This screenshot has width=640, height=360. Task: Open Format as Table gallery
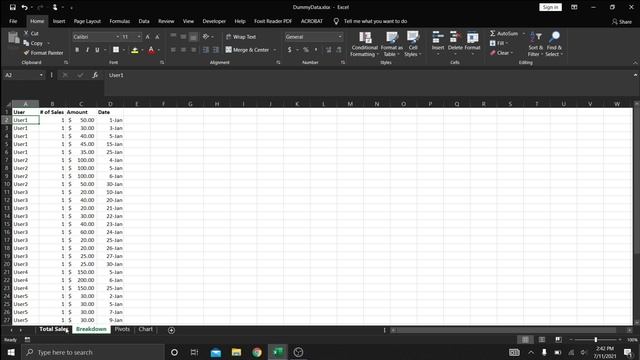click(391, 44)
